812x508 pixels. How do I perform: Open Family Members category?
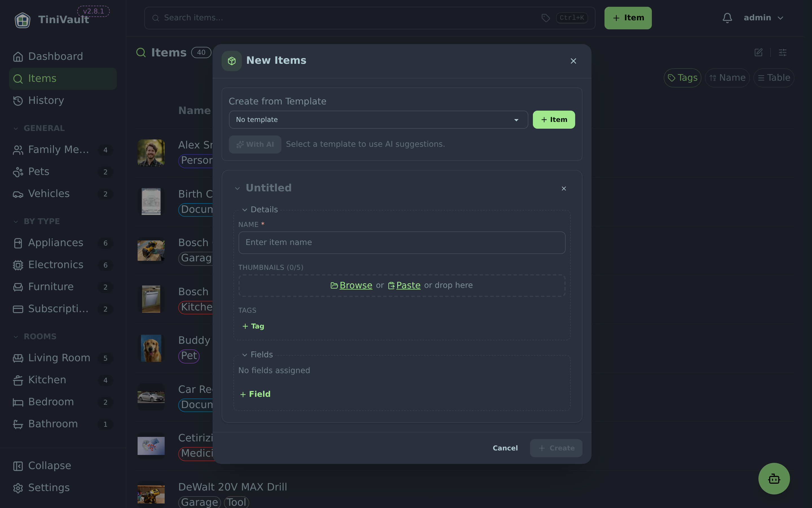[63, 150]
